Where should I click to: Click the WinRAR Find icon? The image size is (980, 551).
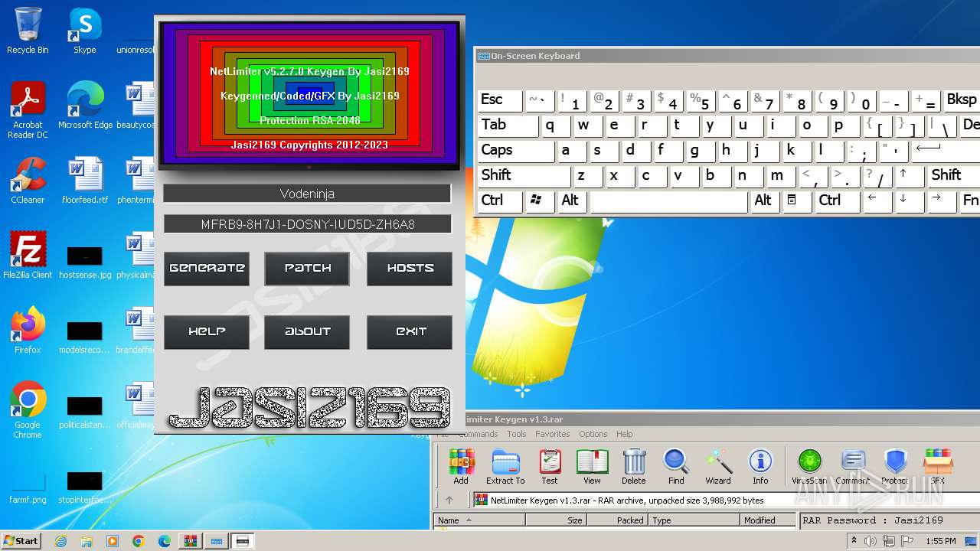coord(676,467)
